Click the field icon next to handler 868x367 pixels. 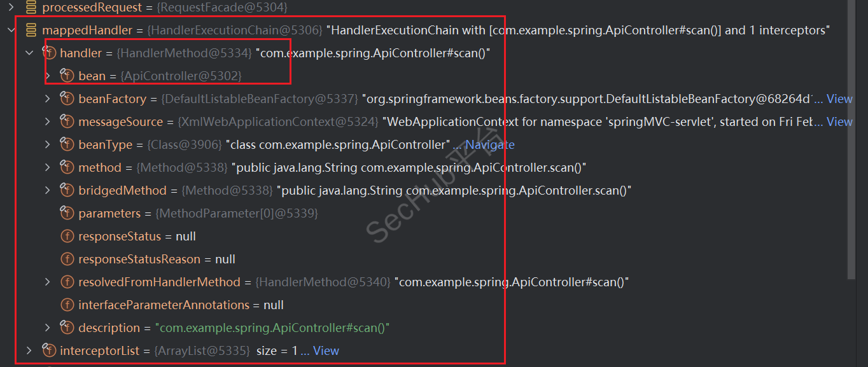(49, 53)
